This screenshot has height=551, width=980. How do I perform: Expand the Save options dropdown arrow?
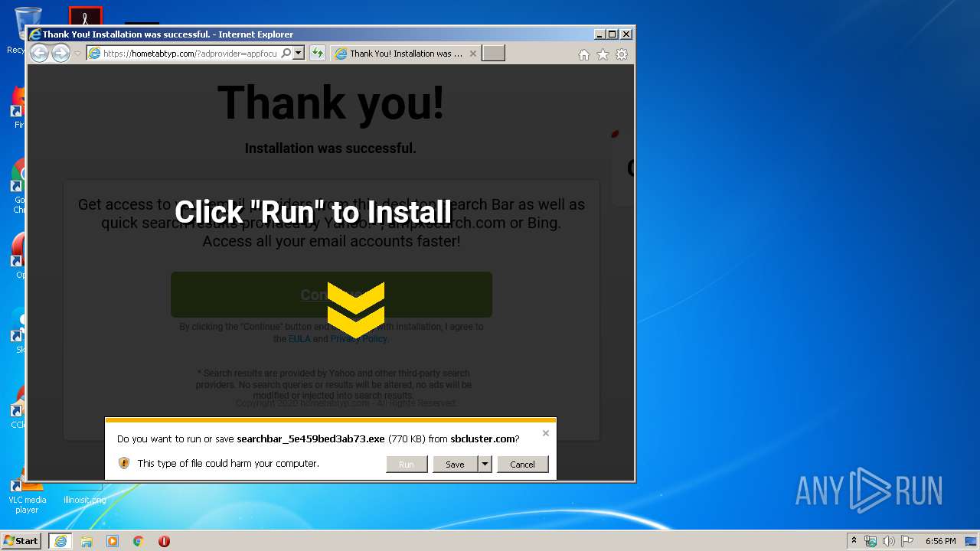pyautogui.click(x=485, y=464)
